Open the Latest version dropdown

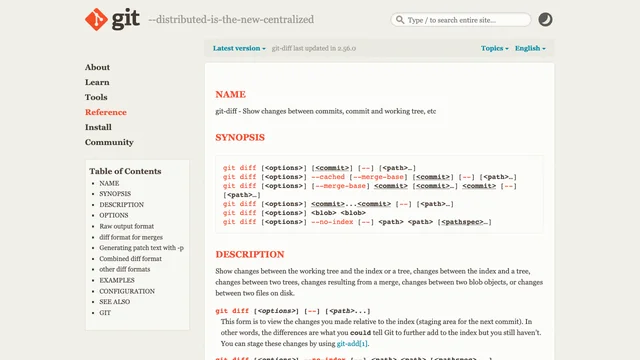click(239, 48)
